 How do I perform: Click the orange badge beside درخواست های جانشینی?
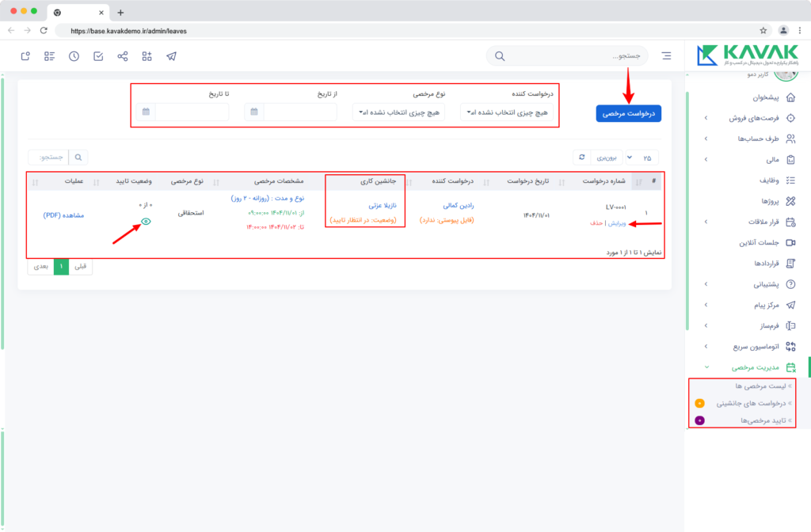700,403
